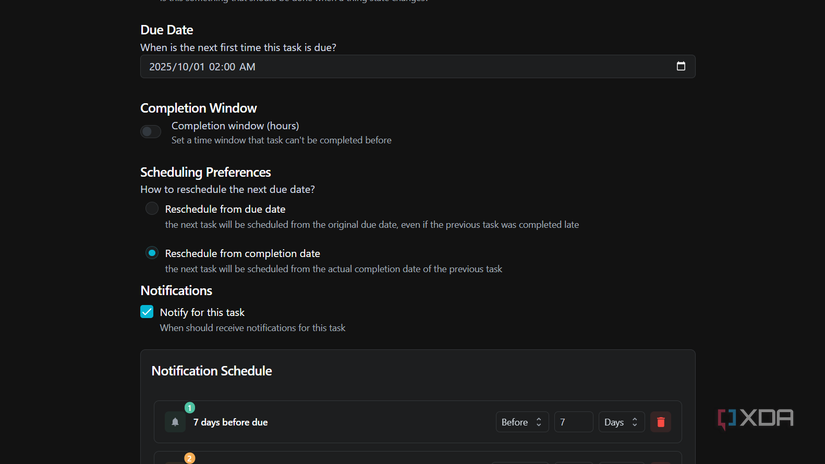Click the Notification Schedule heading
Image resolution: width=825 pixels, height=464 pixels.
pos(211,371)
